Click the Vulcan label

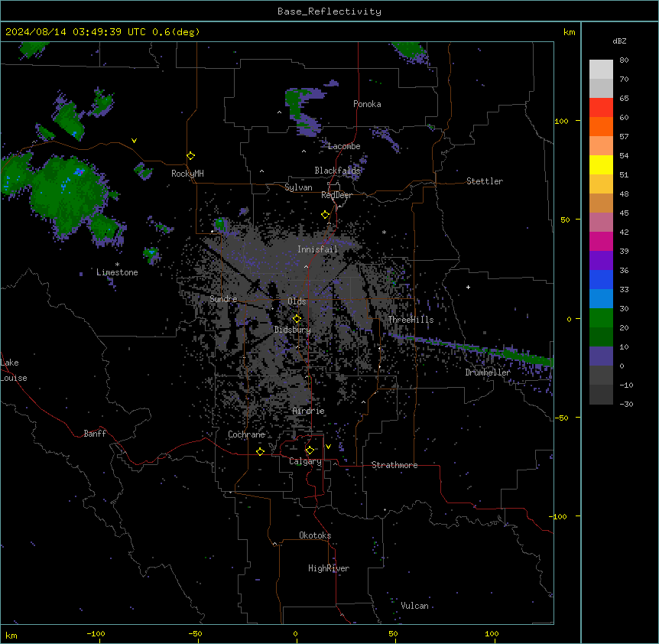click(415, 606)
